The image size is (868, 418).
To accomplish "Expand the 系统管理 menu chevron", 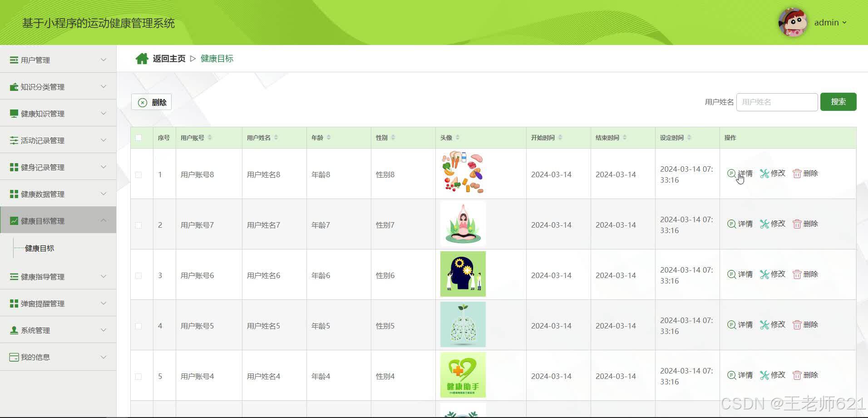I will click(104, 330).
